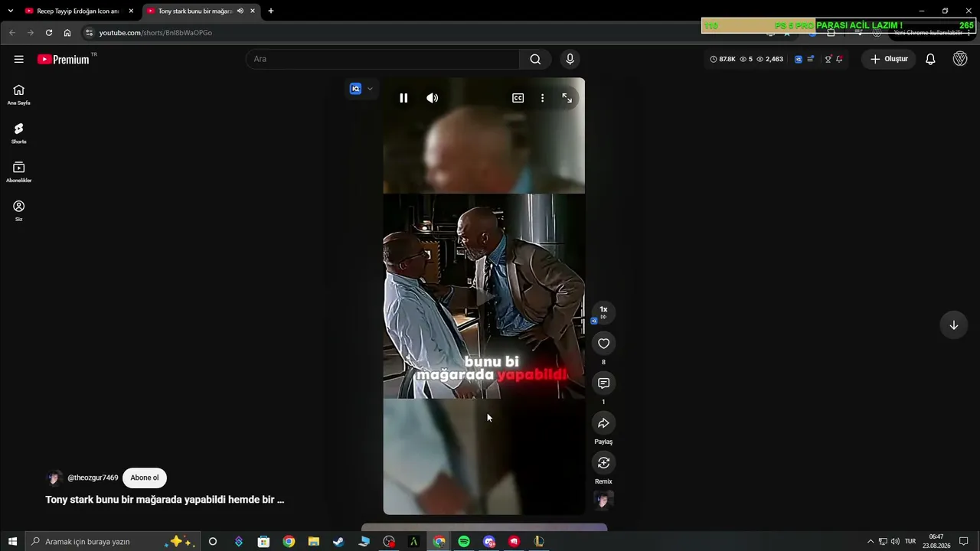The width and height of the screenshot is (980, 551).
Task: Open Shorts in the sidebar
Action: (19, 134)
